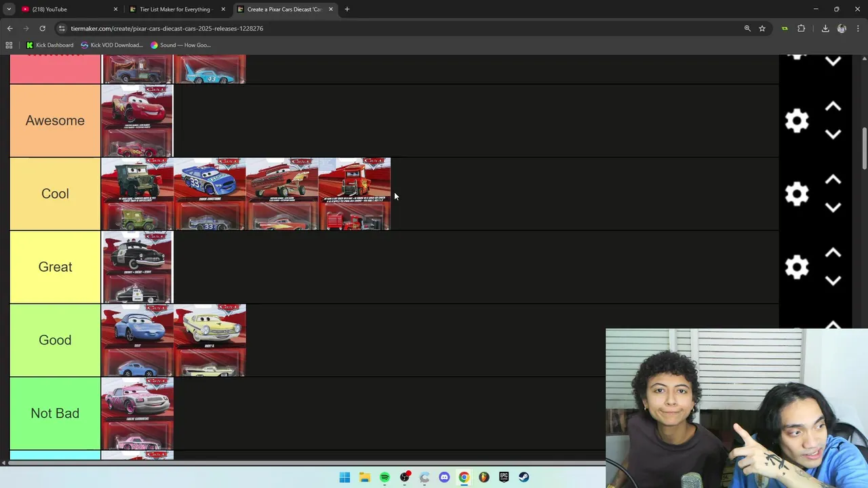This screenshot has width=868, height=488.
Task: Select yellow car card in Good tier
Action: pos(210,340)
